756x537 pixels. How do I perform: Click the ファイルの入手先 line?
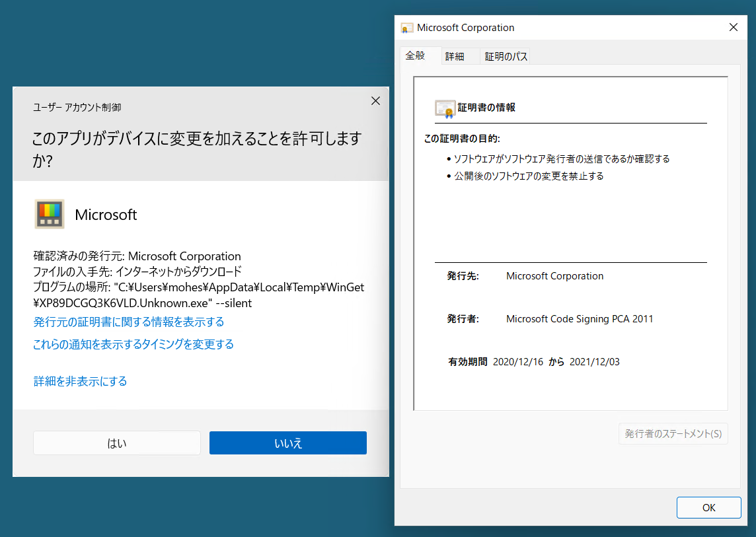pos(137,271)
